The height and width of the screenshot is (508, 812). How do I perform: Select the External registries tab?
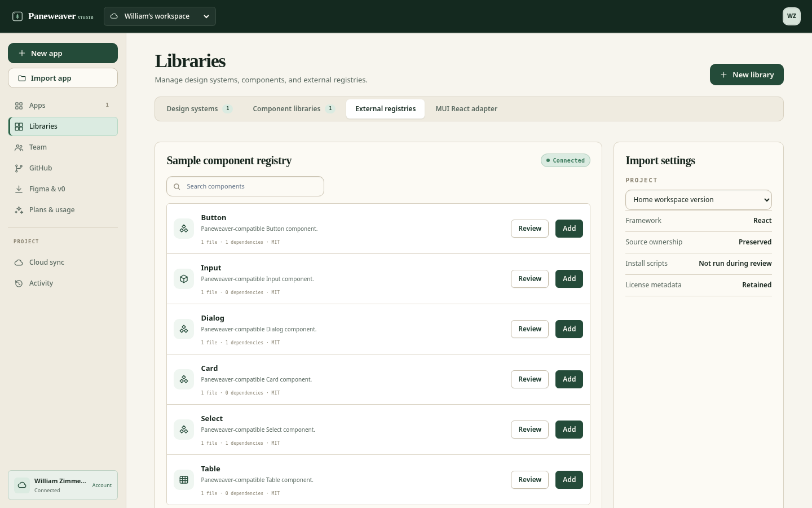tap(386, 109)
